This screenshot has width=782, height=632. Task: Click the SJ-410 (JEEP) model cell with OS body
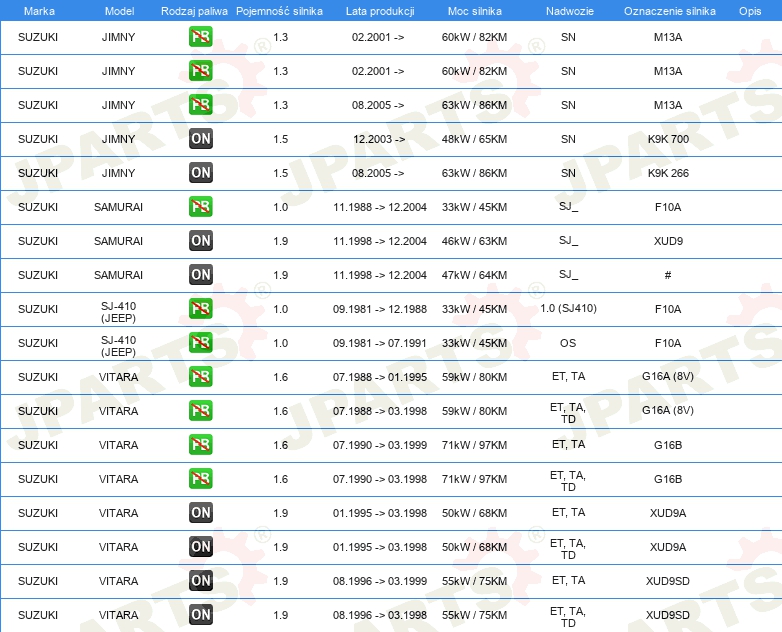coord(118,346)
